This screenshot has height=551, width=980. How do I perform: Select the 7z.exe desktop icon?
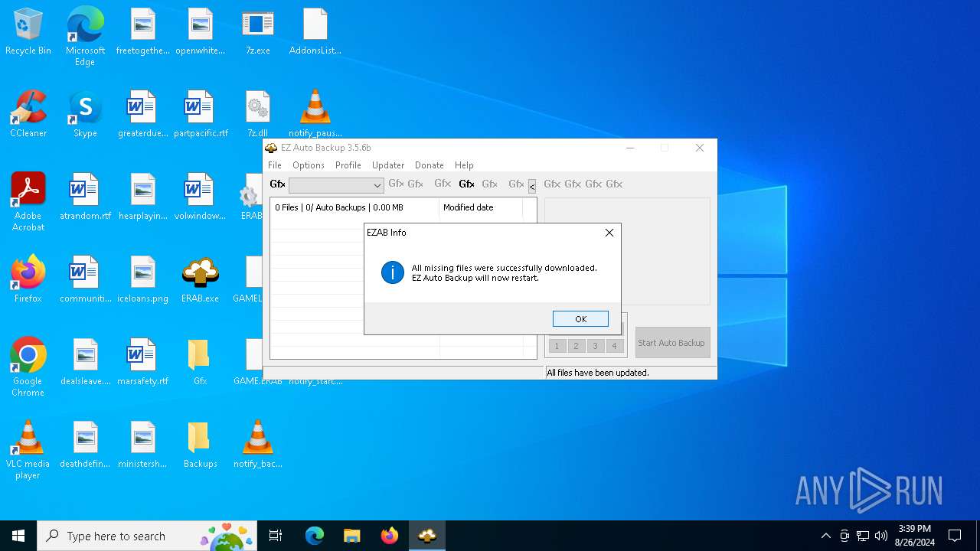point(258,32)
